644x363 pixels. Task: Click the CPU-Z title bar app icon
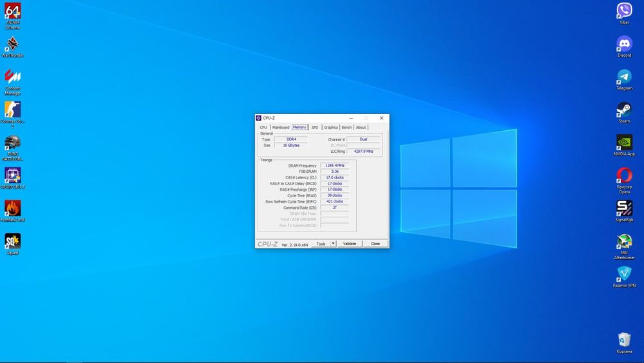pyautogui.click(x=259, y=118)
